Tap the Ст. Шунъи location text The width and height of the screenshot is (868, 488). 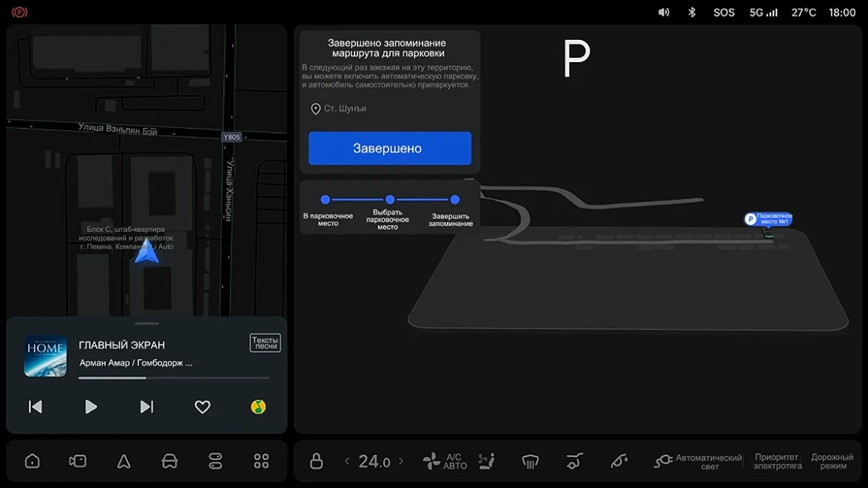tap(345, 109)
